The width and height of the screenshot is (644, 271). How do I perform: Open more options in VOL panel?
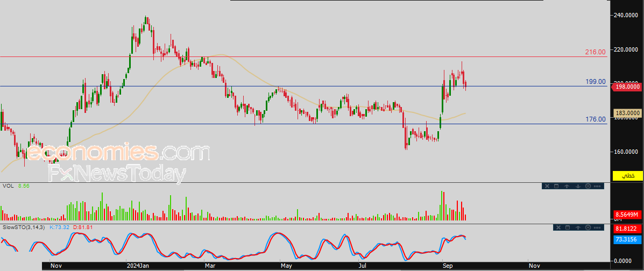click(597, 186)
